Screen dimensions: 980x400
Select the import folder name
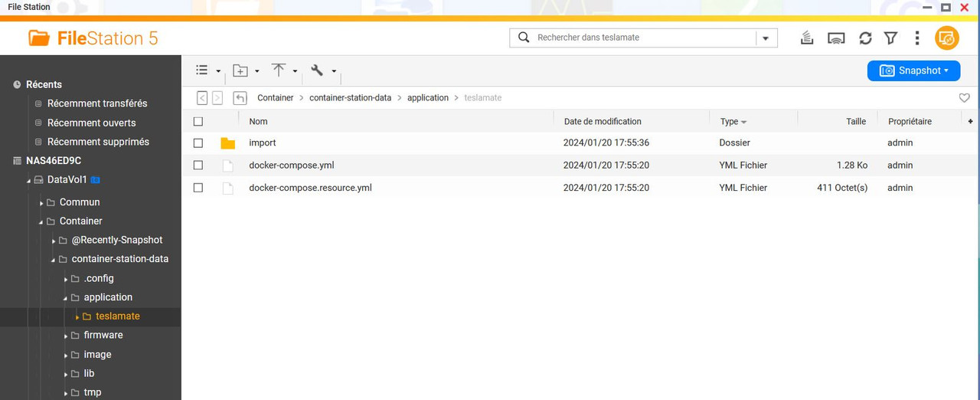(263, 143)
